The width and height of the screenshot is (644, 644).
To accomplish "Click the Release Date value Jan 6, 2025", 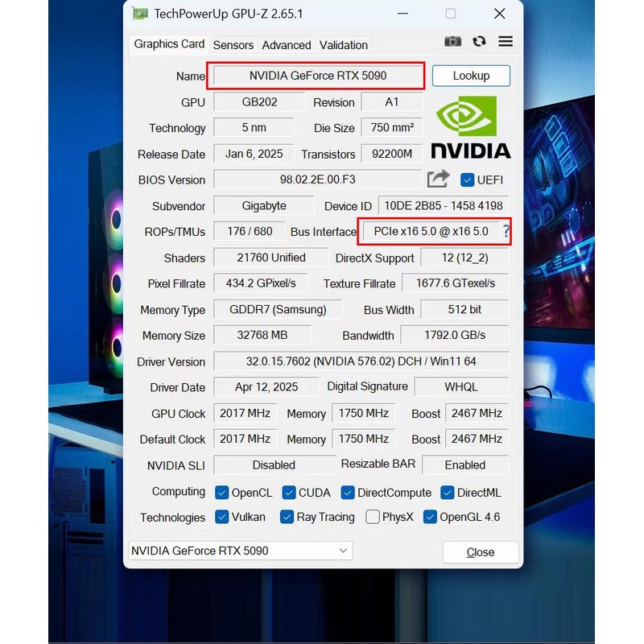I will (254, 154).
